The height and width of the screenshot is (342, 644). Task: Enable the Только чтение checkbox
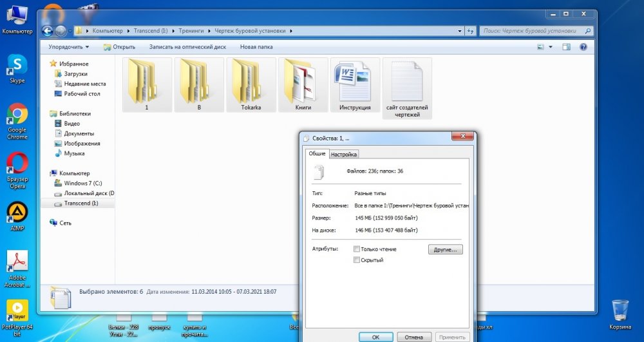tap(357, 249)
